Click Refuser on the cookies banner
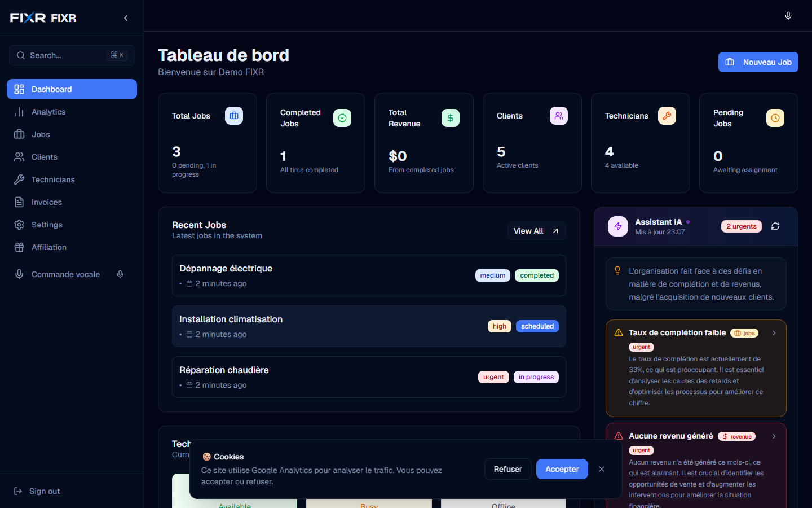The width and height of the screenshot is (812, 508). (508, 469)
